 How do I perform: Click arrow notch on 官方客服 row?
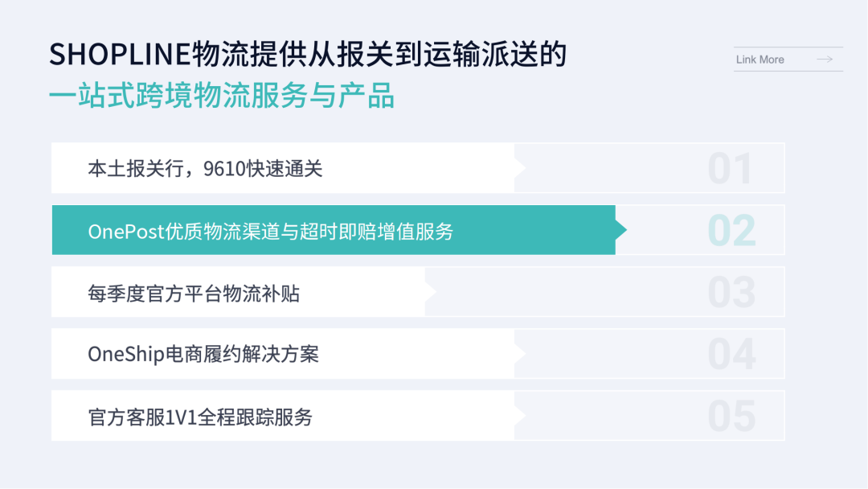coord(520,416)
